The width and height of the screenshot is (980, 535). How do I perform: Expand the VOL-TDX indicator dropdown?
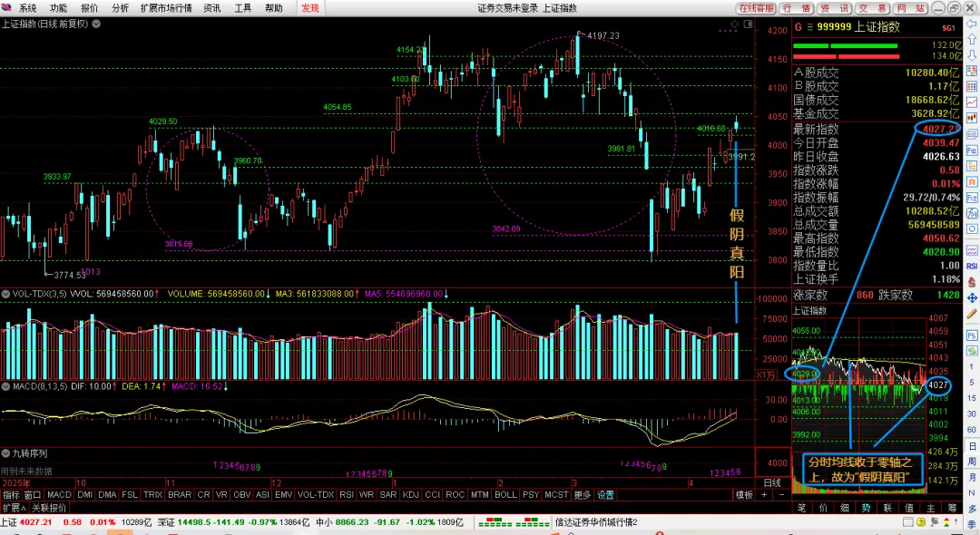(x=5, y=294)
